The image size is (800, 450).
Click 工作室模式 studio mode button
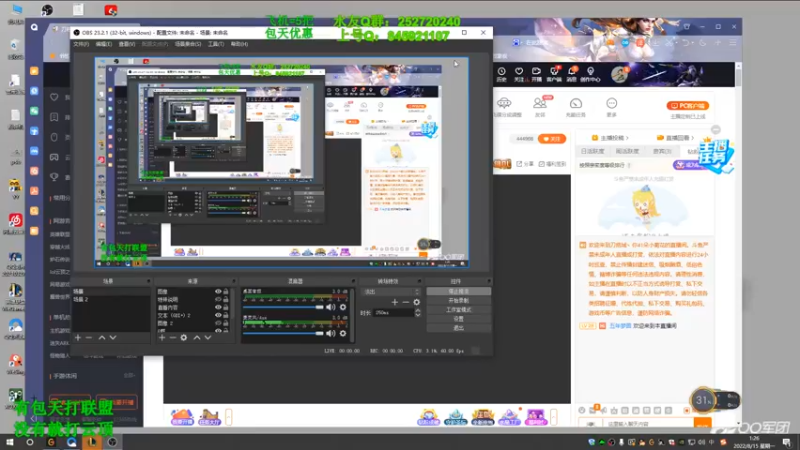[x=459, y=310]
